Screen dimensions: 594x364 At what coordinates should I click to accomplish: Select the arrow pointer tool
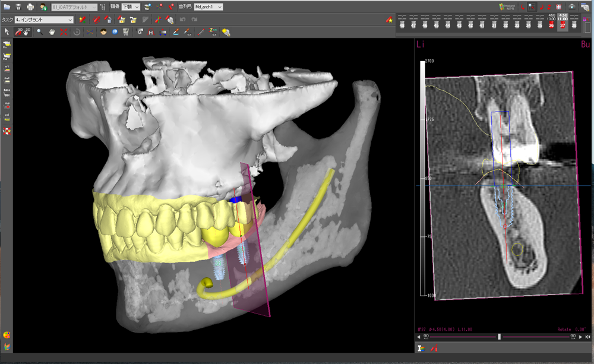[x=7, y=32]
